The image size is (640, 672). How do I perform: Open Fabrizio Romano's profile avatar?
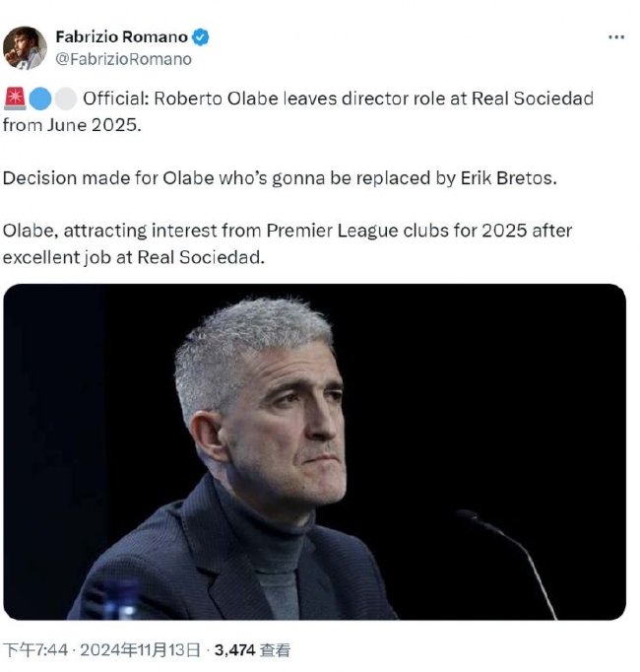[25, 47]
